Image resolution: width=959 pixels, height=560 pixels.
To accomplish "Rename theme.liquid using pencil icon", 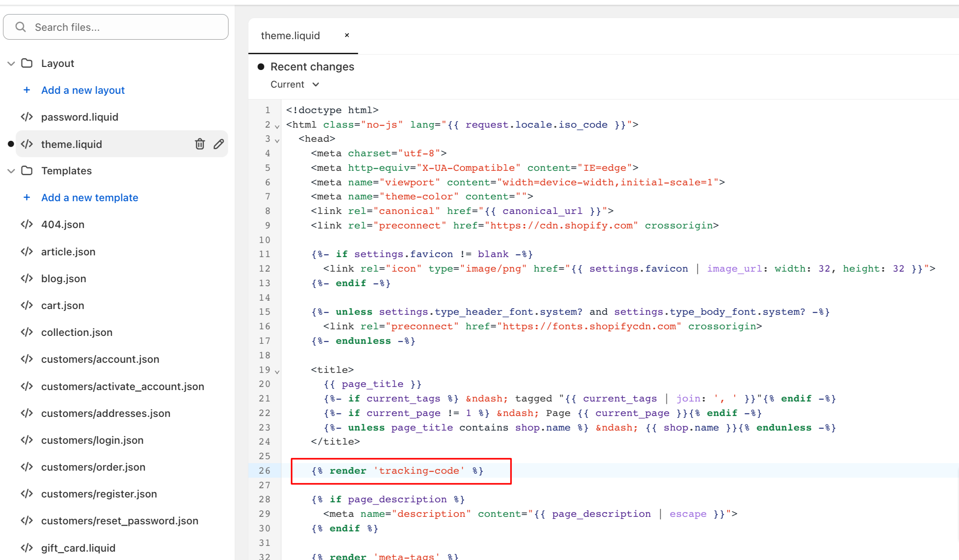I will tap(219, 144).
